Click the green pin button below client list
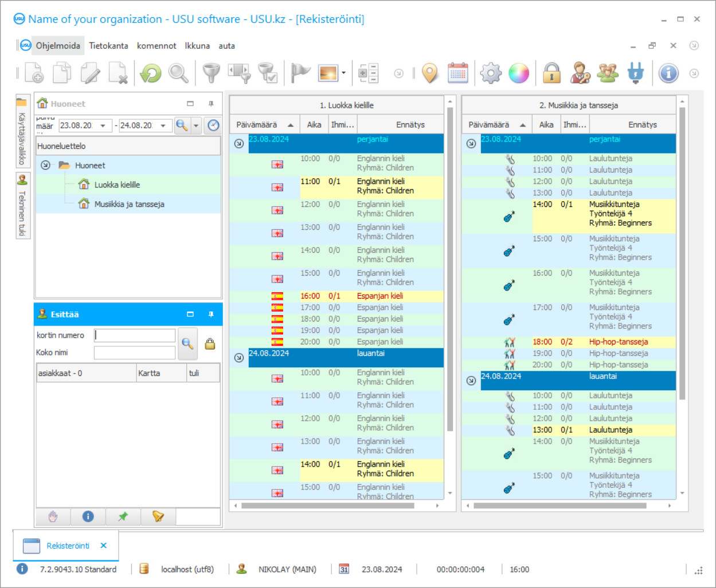The height and width of the screenshot is (588, 716). 123,516
